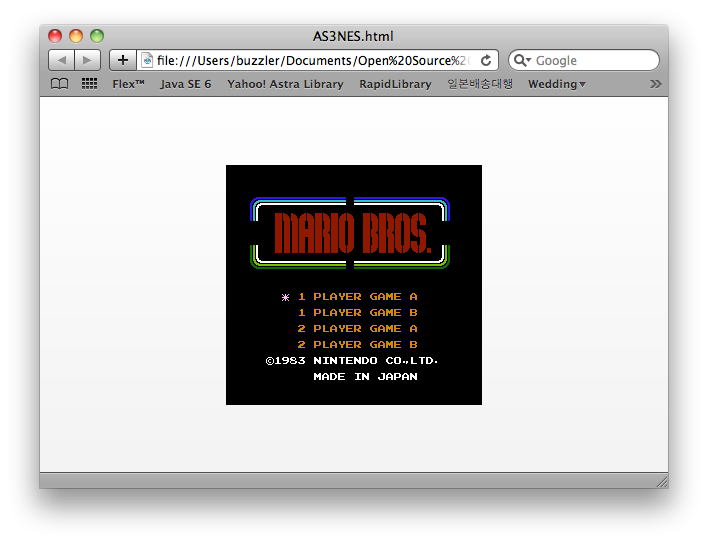Screen dimensions: 708x543
Task: Open the bookmarks book icon
Action: [59, 84]
